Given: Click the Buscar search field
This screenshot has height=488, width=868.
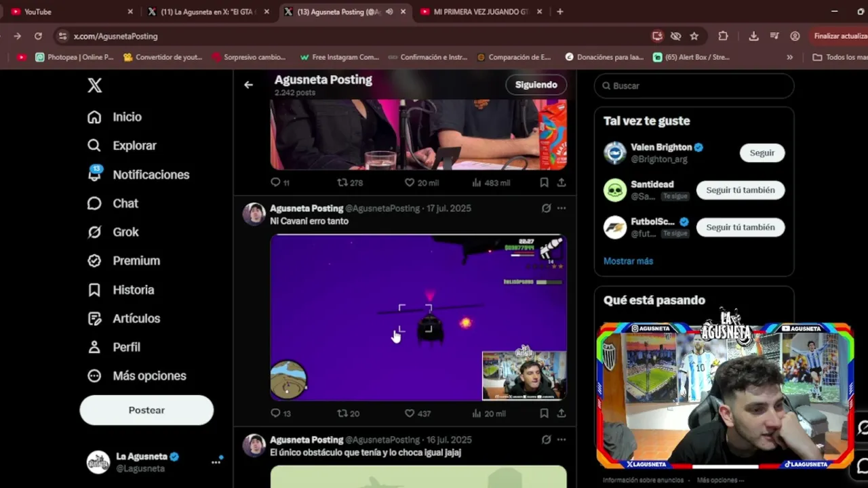Looking at the screenshot, I should (694, 86).
